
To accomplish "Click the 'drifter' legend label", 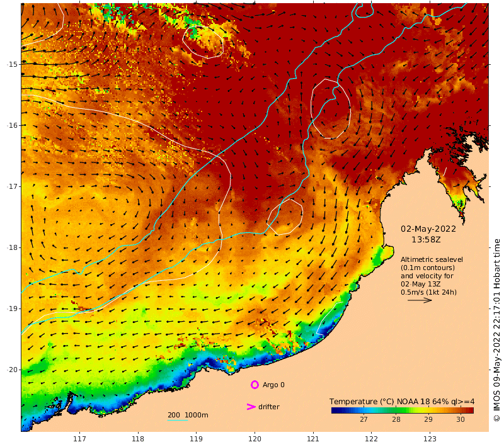I will pos(269,407).
